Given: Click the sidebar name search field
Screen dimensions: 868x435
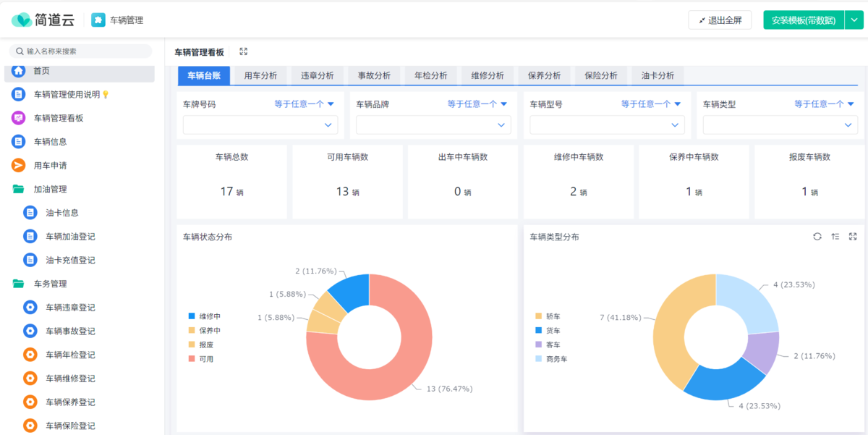Looking at the screenshot, I should (x=83, y=51).
